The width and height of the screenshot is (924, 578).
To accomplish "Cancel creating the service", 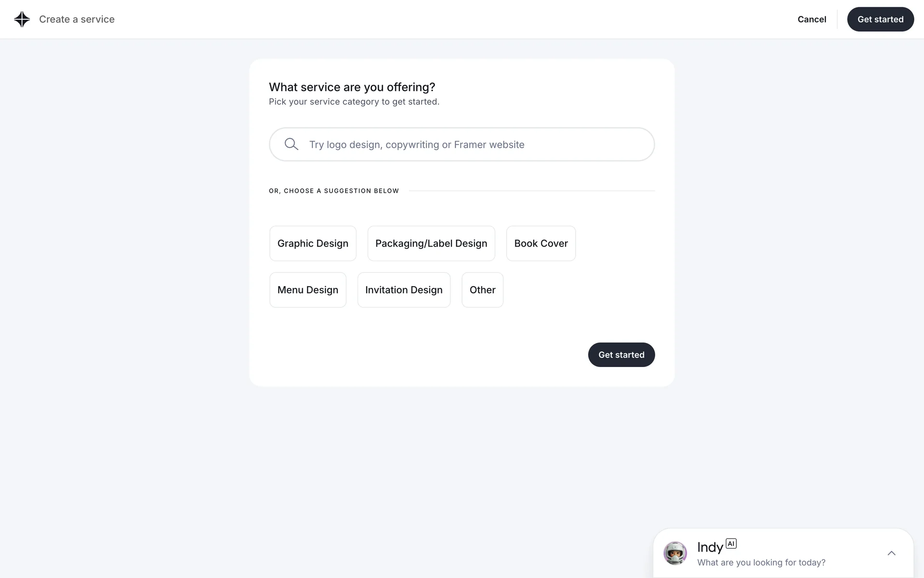I will (811, 19).
